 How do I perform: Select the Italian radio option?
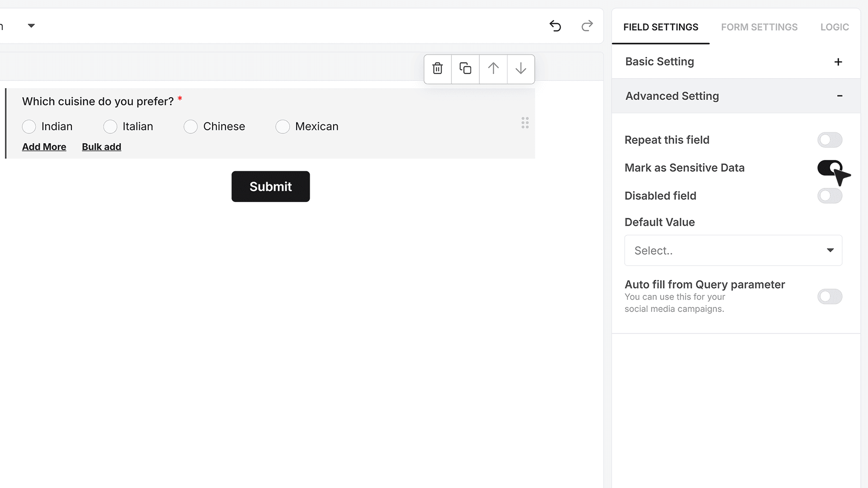[x=110, y=127]
